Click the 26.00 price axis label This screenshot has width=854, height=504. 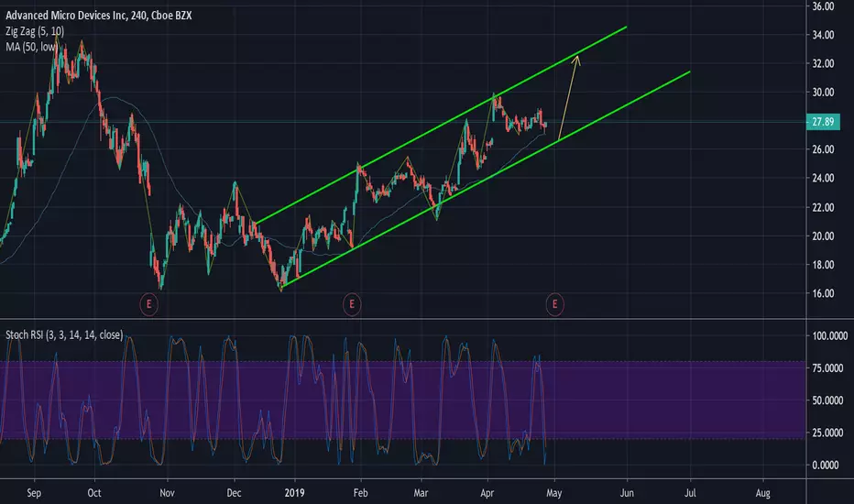tap(823, 149)
